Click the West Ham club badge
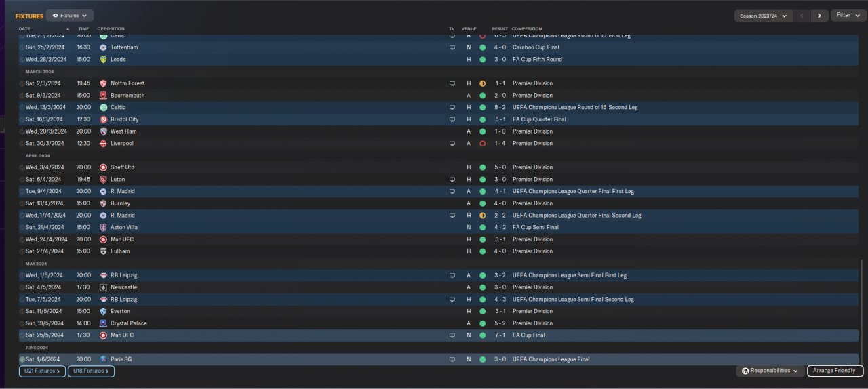 click(103, 131)
